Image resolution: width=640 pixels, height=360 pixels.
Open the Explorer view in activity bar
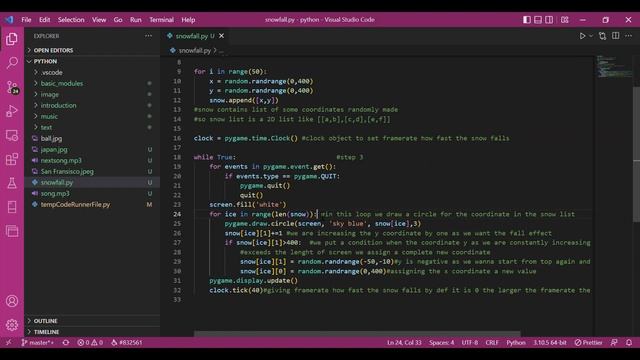click(12, 39)
